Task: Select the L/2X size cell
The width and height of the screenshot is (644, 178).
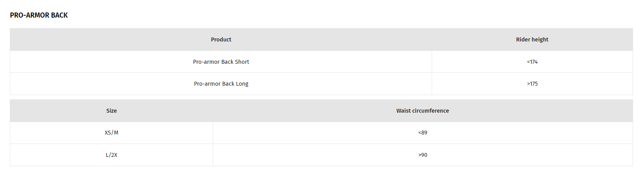Action: pos(111,155)
